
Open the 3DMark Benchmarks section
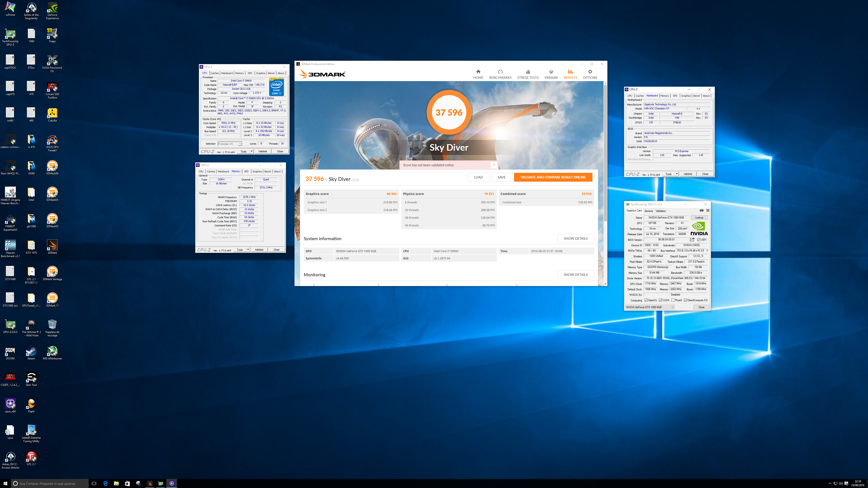click(500, 74)
